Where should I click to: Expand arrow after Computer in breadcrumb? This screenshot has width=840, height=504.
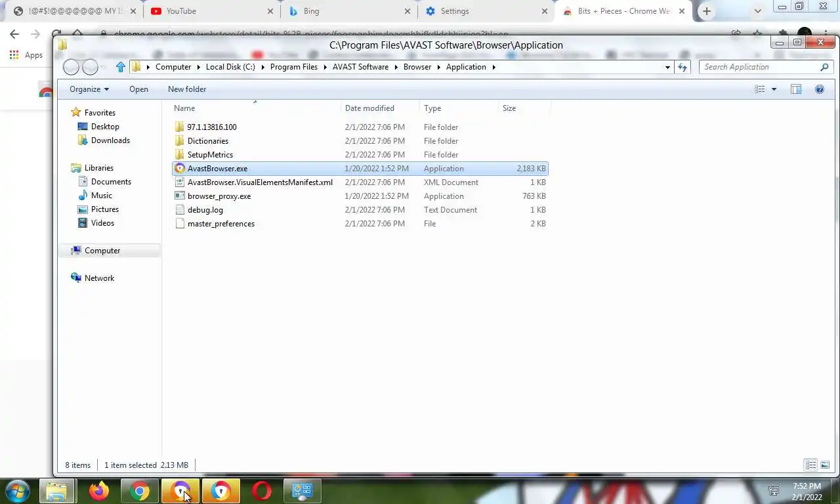point(198,67)
